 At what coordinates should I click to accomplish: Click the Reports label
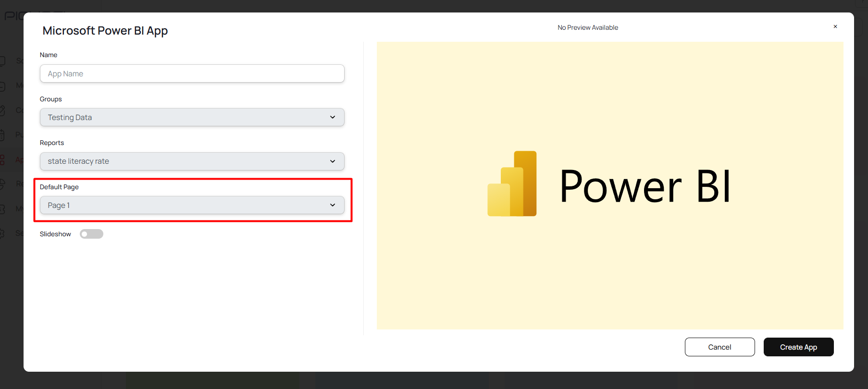[52, 143]
